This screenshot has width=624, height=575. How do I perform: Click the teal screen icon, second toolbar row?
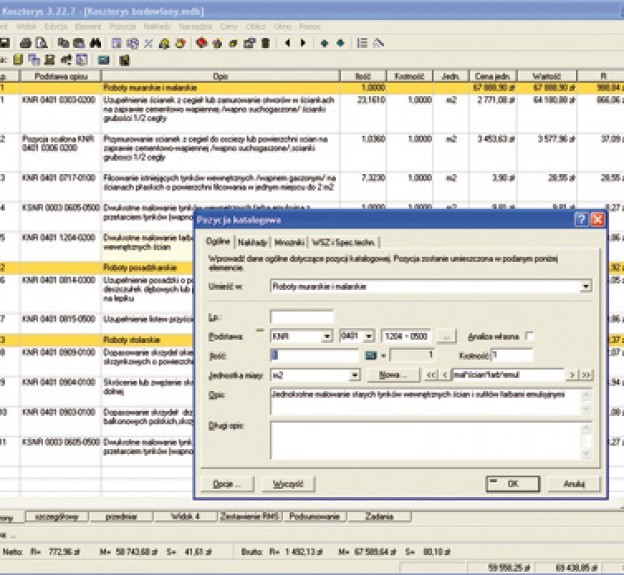tap(104, 60)
